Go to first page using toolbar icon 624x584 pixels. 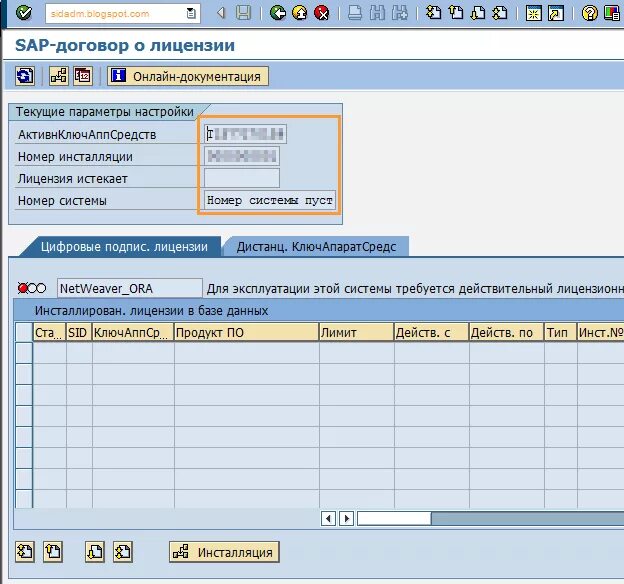[x=433, y=13]
